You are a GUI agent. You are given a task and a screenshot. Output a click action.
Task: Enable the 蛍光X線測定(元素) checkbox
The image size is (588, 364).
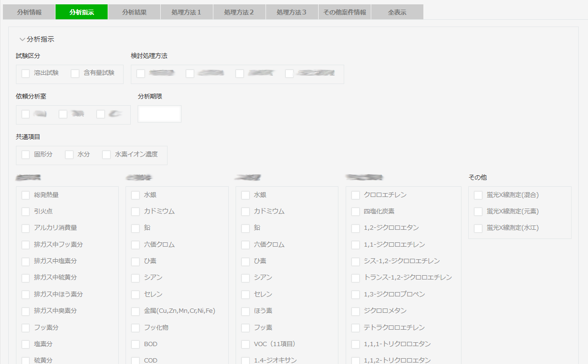(478, 211)
